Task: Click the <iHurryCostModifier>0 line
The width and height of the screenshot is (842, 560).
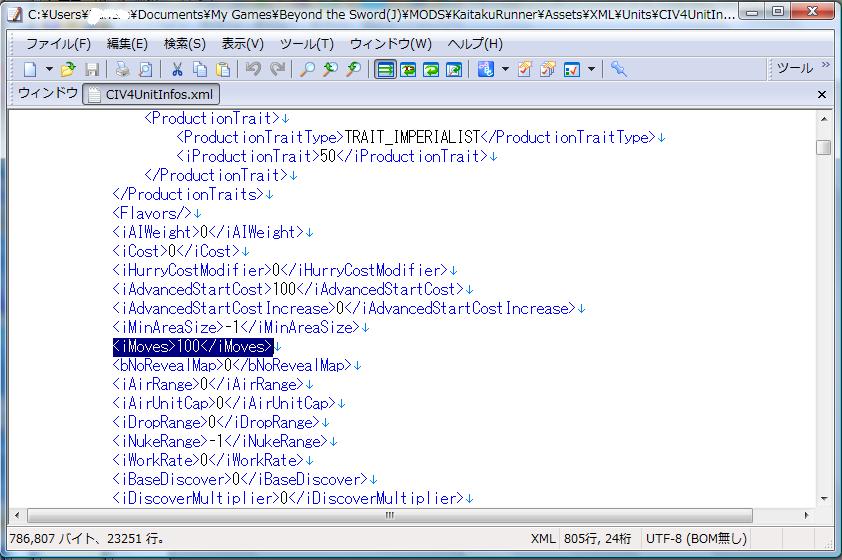Action: [280, 271]
